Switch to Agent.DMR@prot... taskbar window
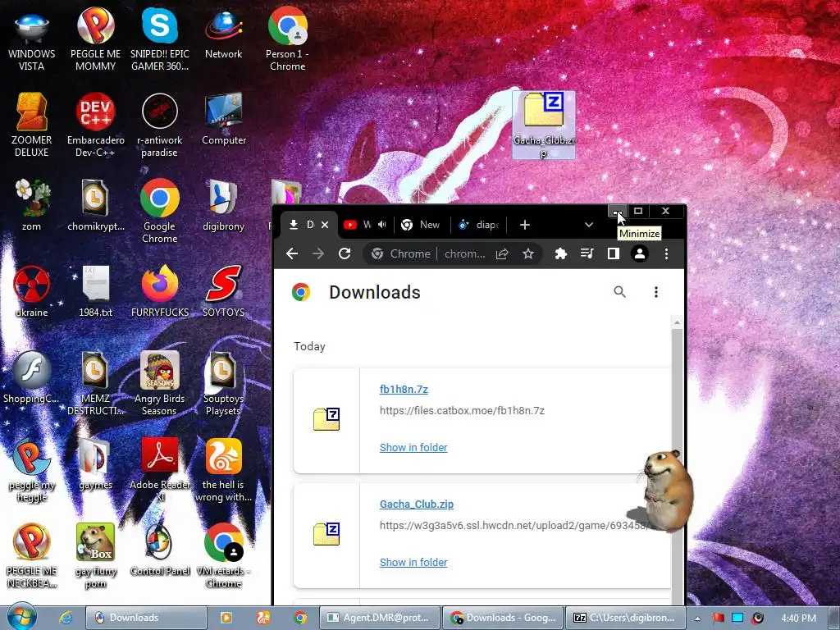Viewport: 840px width, 630px height. tap(379, 618)
